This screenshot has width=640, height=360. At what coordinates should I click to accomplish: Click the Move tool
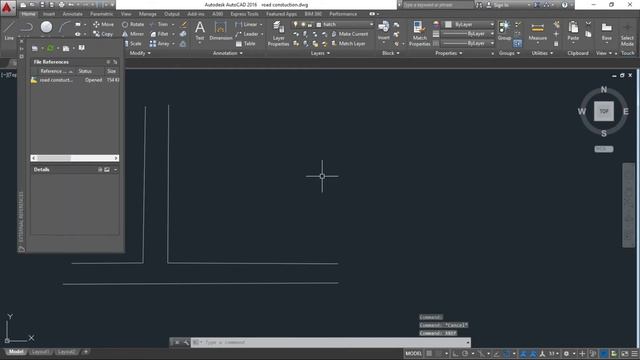pos(103,24)
